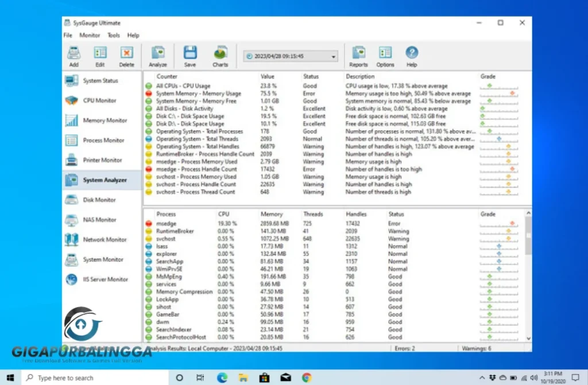This screenshot has height=385, width=588.
Task: Sort by the Counter column header
Action: click(167, 76)
